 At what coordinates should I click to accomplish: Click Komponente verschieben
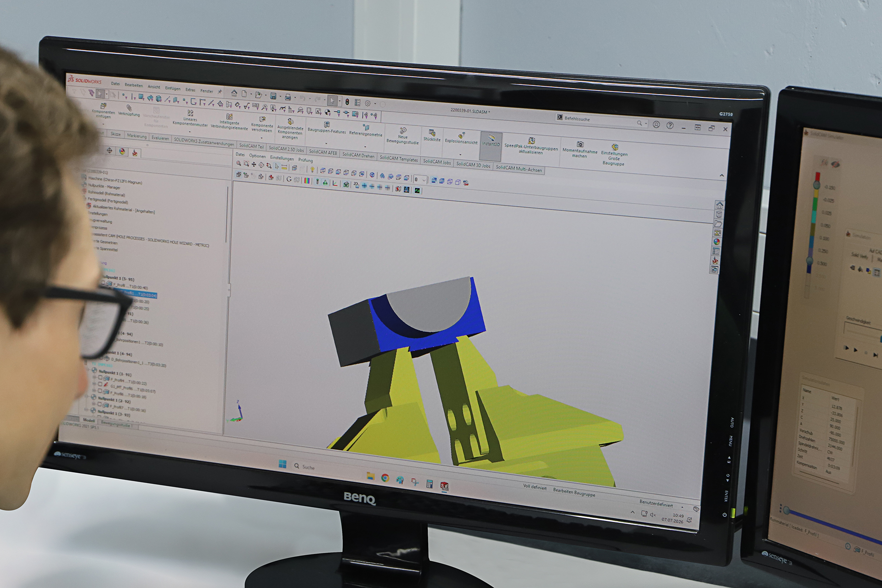[x=262, y=124]
